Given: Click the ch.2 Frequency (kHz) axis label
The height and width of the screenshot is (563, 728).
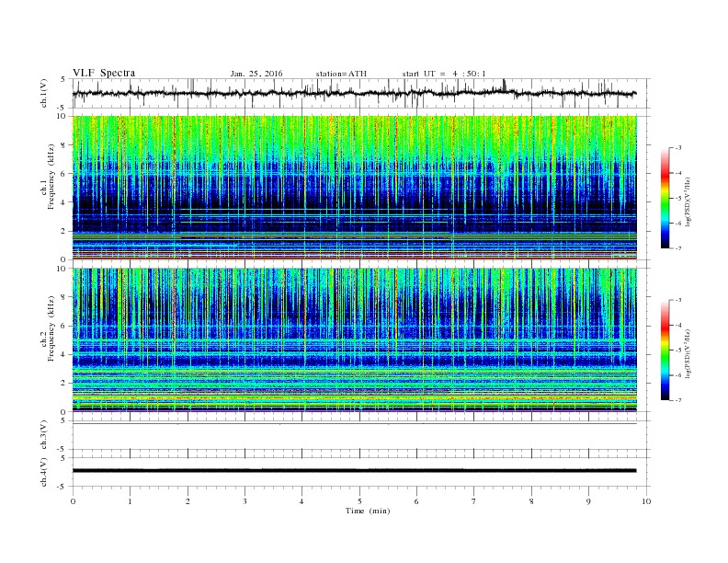Looking at the screenshot, I should (49, 328).
